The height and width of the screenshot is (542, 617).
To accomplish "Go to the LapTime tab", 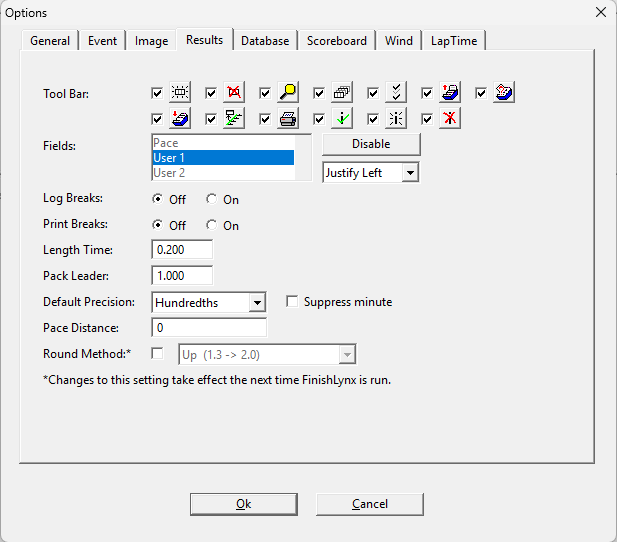I will click(454, 41).
